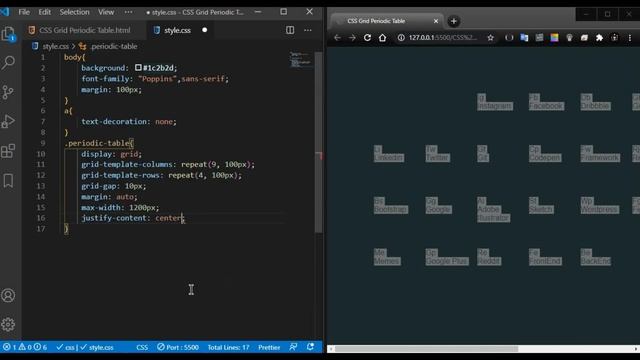Viewport: 640px width, 360px height.
Task: Click the browser address bar
Action: point(443,38)
